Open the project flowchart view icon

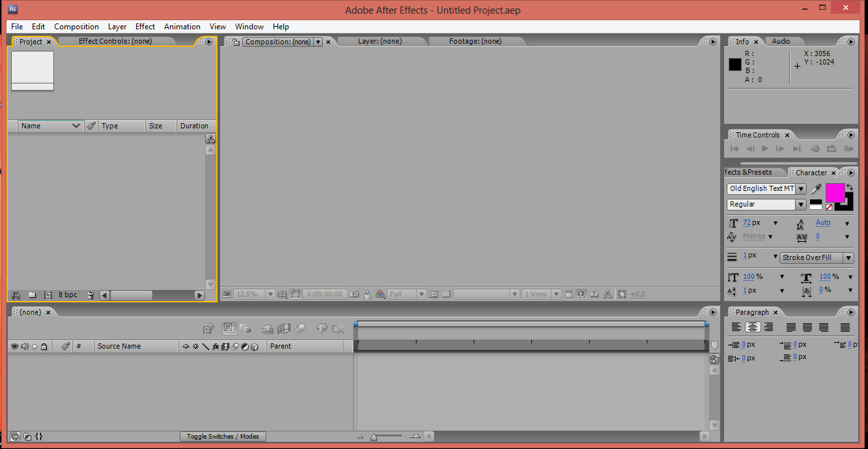coord(210,139)
